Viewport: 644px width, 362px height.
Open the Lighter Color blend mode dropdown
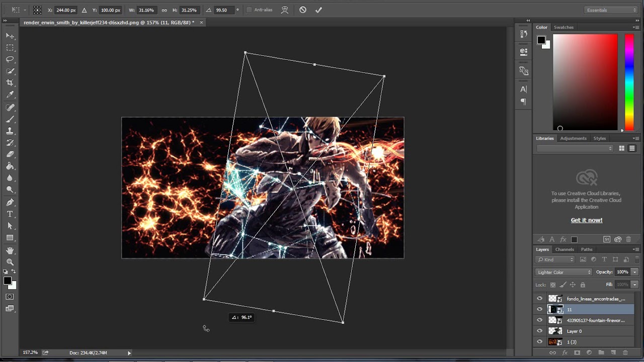coord(563,272)
